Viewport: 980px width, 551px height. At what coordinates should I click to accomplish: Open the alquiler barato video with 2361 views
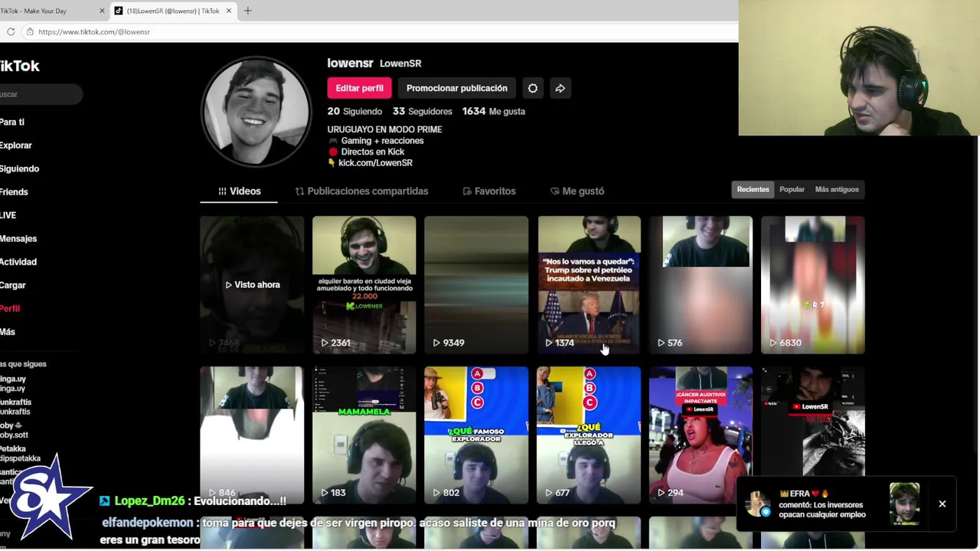(364, 285)
